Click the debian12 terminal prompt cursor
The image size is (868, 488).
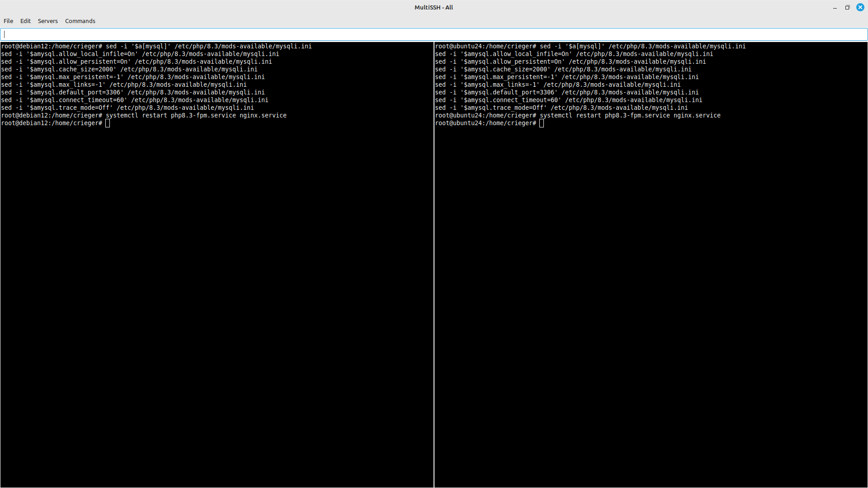click(108, 123)
